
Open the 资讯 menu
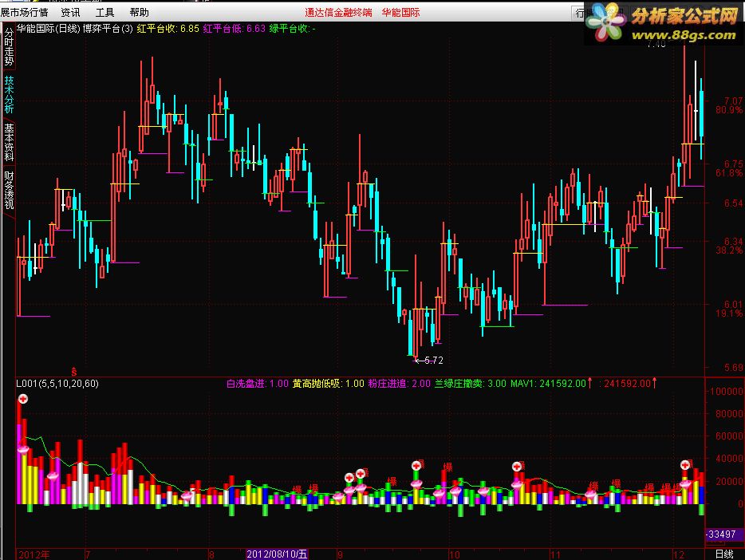pos(70,12)
